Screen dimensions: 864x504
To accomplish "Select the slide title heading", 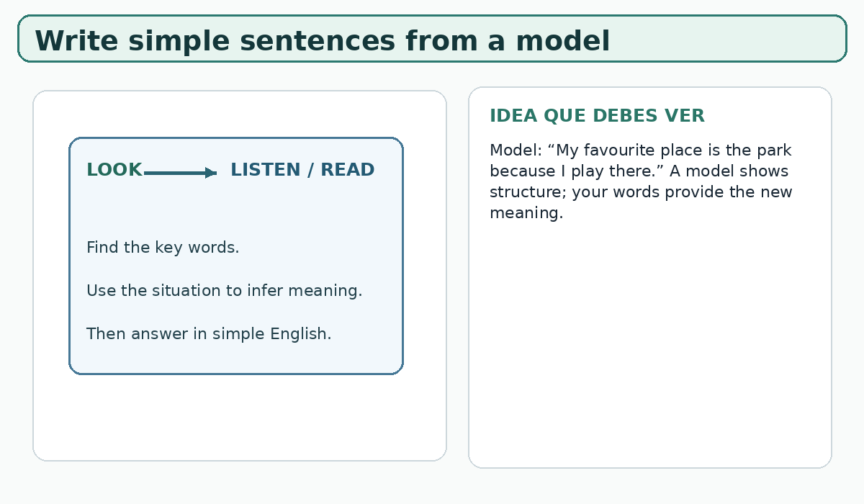I will 322,41.
